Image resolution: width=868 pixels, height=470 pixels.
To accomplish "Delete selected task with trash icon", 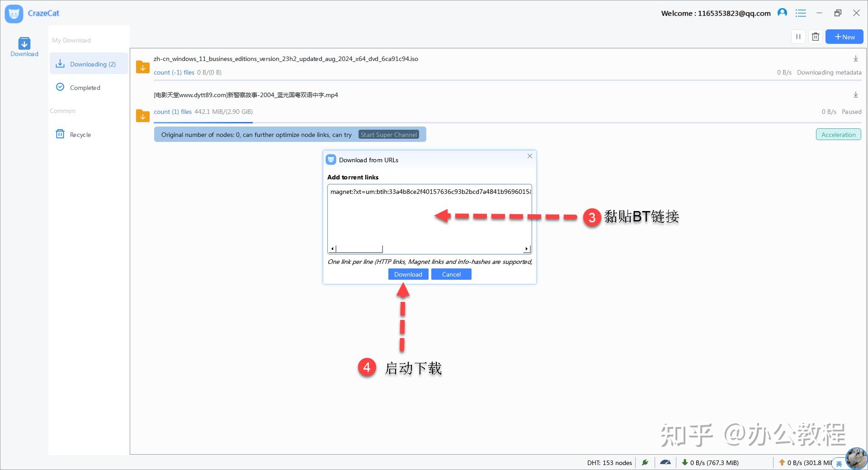I will click(816, 37).
